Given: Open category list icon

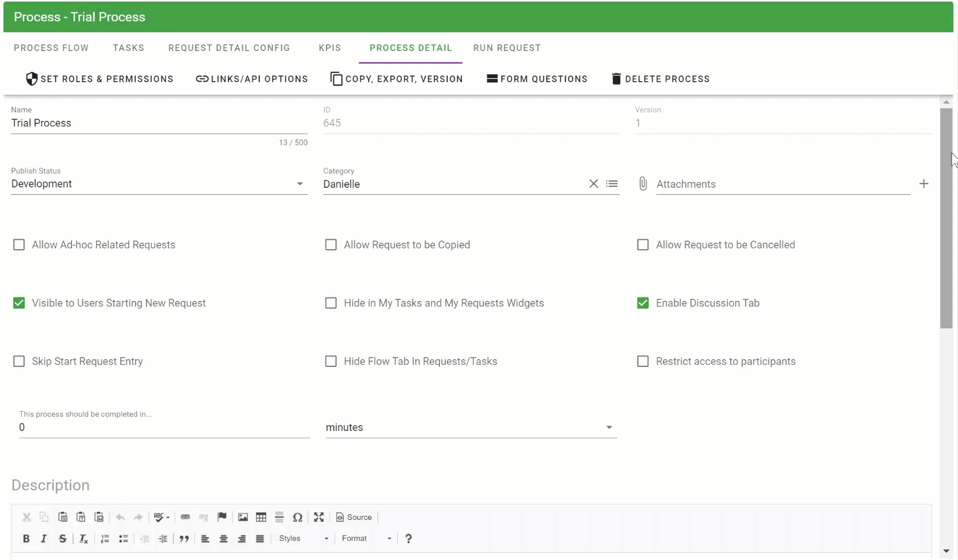Looking at the screenshot, I should 612,184.
